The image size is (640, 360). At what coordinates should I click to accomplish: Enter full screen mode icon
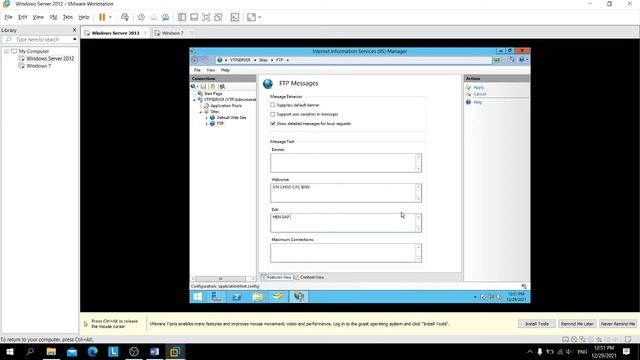click(206, 17)
